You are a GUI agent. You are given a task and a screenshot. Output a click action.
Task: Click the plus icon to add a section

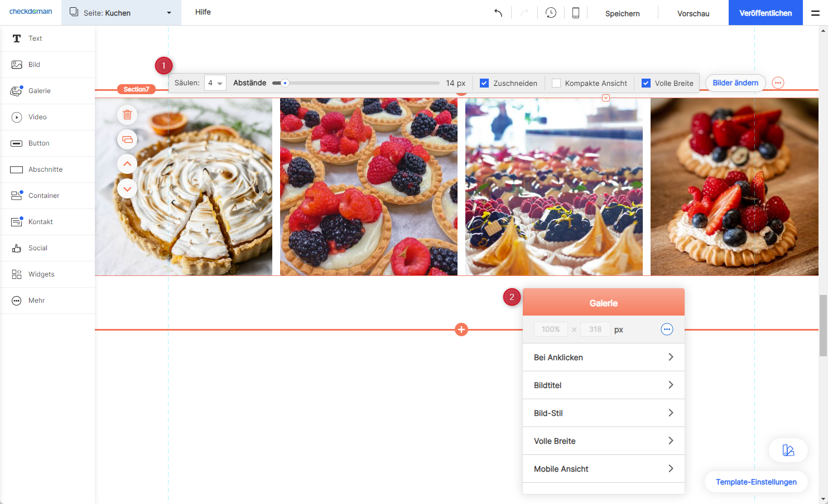(x=461, y=329)
